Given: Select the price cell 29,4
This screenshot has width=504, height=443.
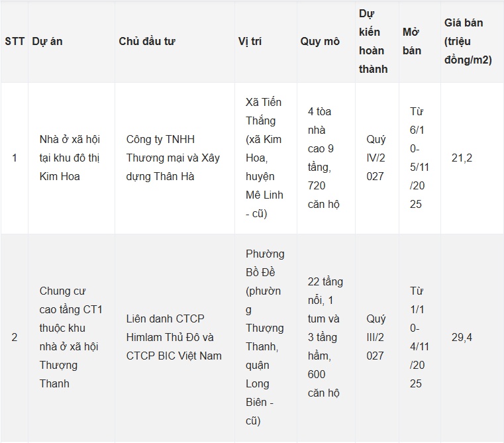Looking at the screenshot, I should 462,337.
